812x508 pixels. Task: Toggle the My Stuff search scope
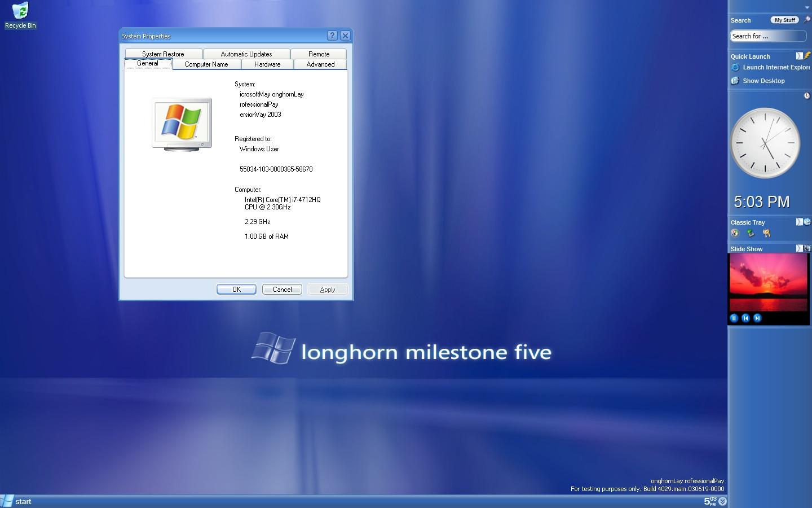(x=785, y=20)
